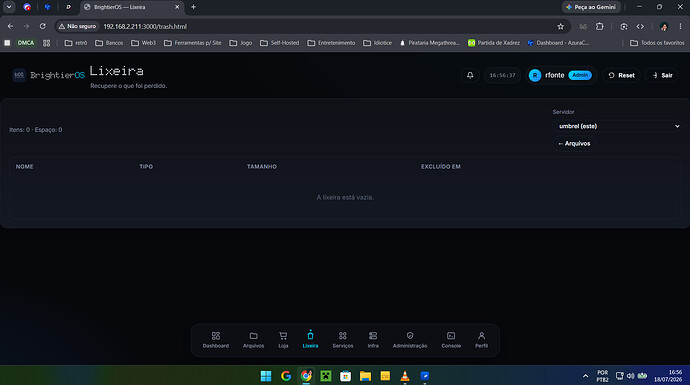Open Infra in the dock
690x385 pixels.
pos(373,340)
